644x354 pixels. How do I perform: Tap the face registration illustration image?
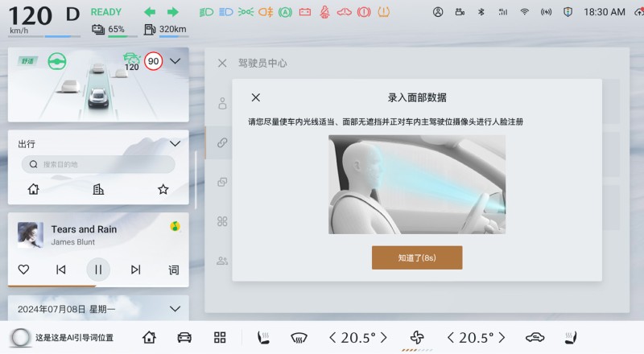point(417,184)
